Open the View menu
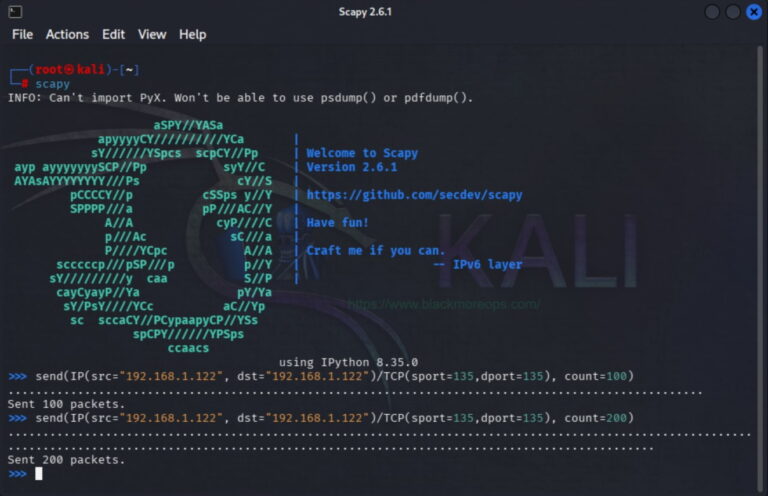768x496 pixels. [152, 34]
